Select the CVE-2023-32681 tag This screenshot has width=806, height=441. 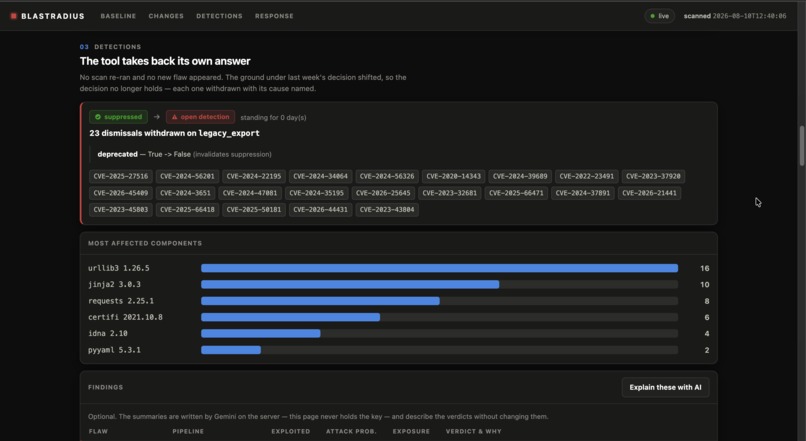point(449,193)
